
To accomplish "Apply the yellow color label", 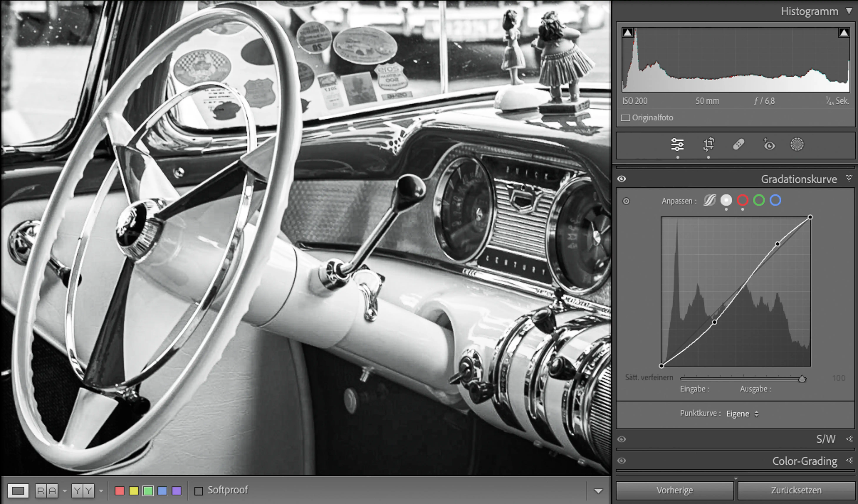I will point(134,491).
